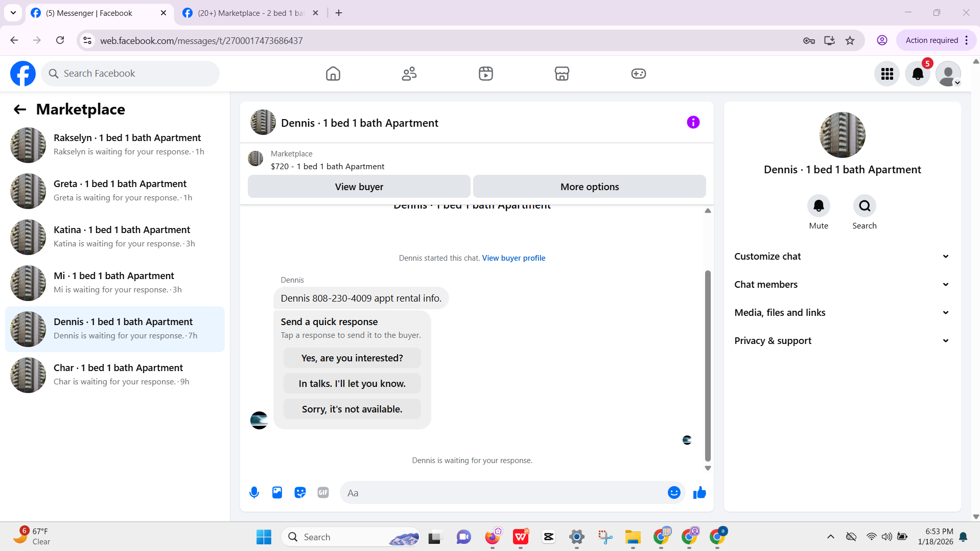Viewport: 980px width, 551px height.
Task: Open File Explorer from taskbar
Action: coord(633,537)
